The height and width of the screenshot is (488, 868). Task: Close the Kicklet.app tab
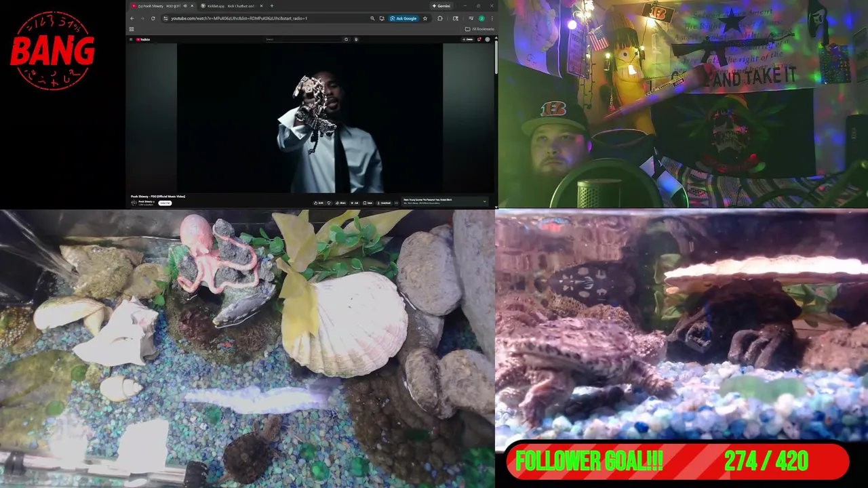point(261,6)
